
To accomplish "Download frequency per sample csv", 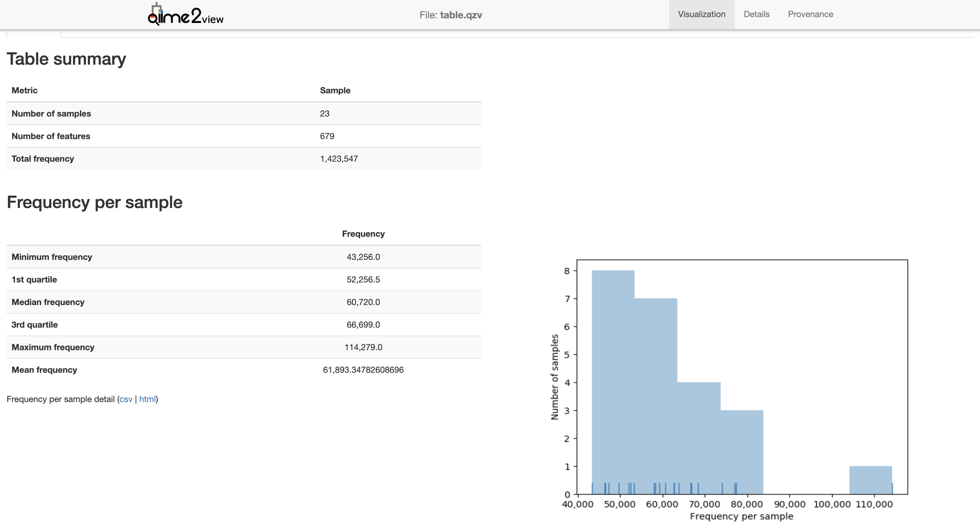I will click(126, 399).
